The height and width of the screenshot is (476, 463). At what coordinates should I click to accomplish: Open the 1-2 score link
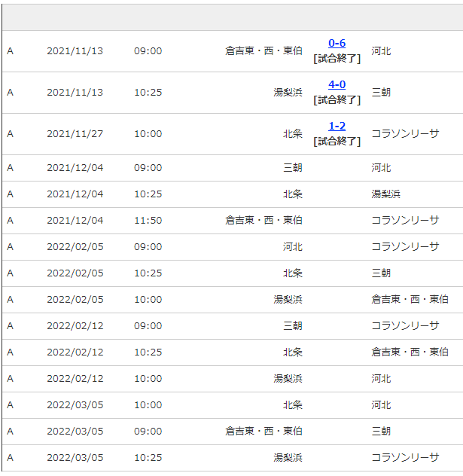coord(337,126)
